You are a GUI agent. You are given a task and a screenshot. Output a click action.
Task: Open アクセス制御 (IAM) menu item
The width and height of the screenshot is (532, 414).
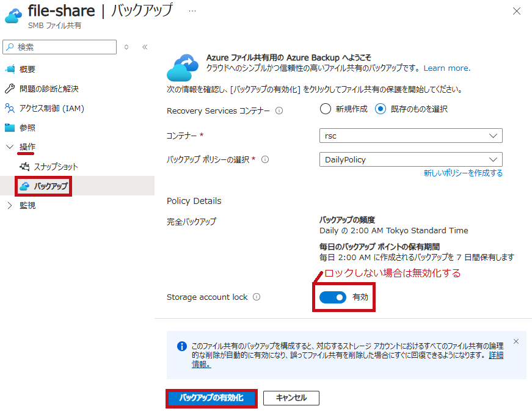(51, 109)
